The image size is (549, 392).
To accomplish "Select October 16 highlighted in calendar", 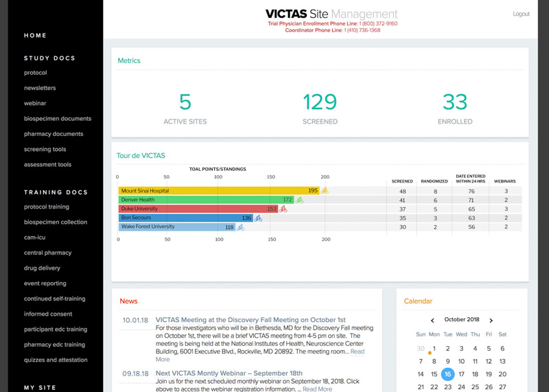I will [x=447, y=374].
